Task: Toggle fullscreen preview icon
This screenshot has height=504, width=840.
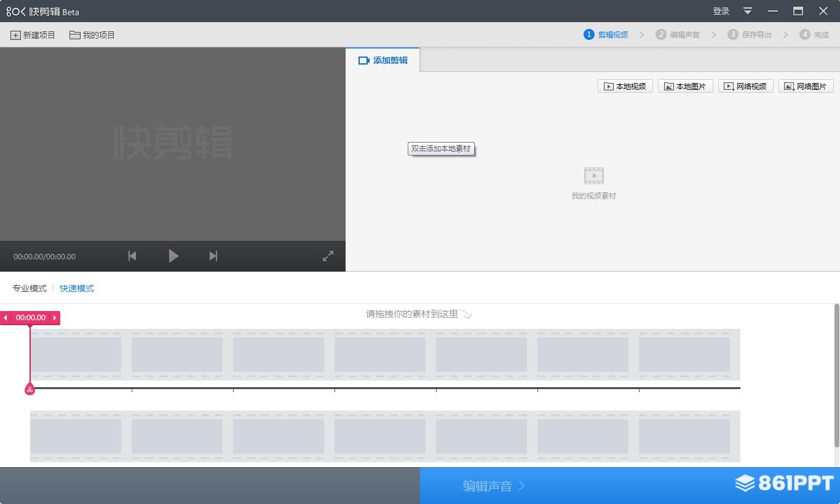Action: coord(328,256)
